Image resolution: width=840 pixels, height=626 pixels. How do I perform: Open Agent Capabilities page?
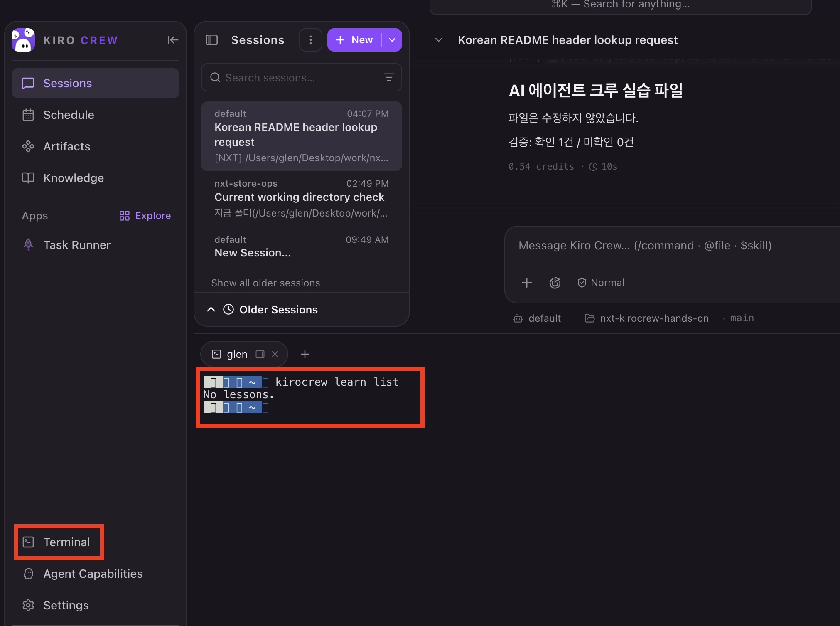pos(96,574)
